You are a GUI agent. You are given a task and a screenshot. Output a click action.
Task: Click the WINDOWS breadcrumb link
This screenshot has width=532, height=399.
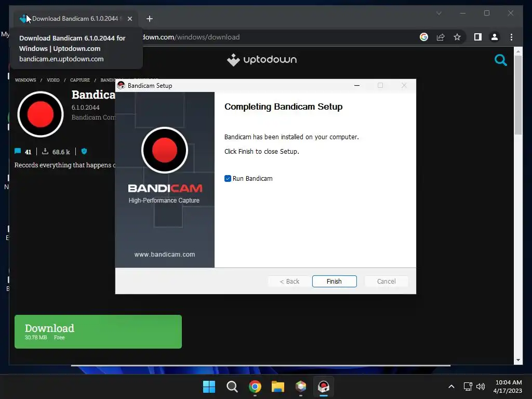tap(25, 80)
